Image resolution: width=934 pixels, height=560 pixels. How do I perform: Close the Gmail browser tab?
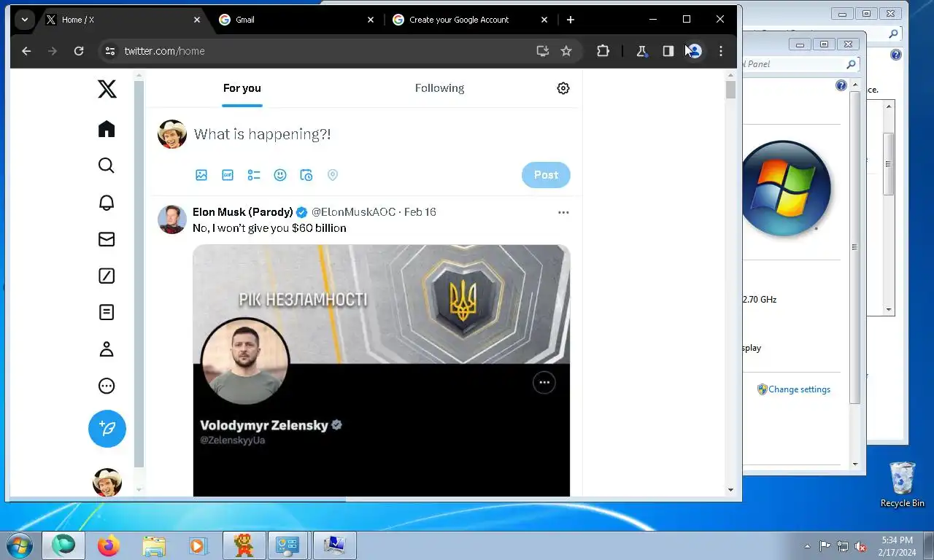point(371,20)
